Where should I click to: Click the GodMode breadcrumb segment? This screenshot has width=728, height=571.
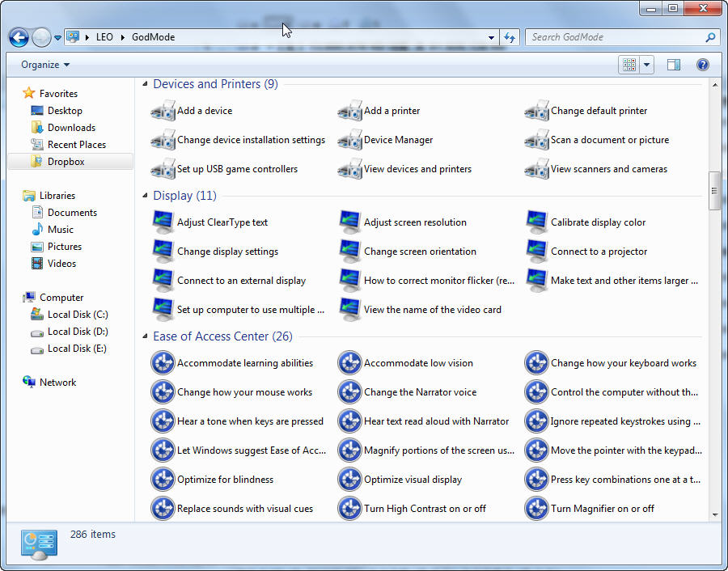(153, 37)
